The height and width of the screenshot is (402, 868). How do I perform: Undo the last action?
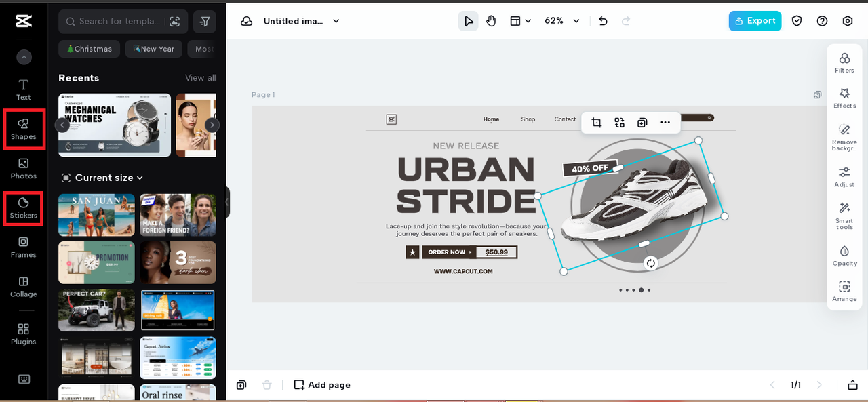coord(603,21)
